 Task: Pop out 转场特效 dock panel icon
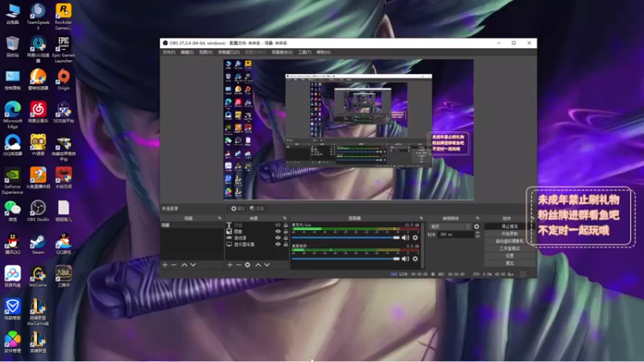pyautogui.click(x=477, y=218)
